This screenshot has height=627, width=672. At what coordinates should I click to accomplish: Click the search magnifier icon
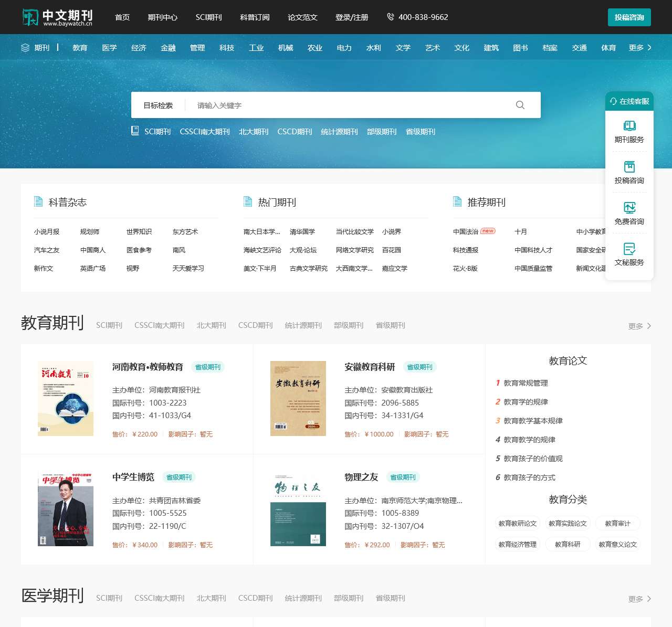click(520, 105)
